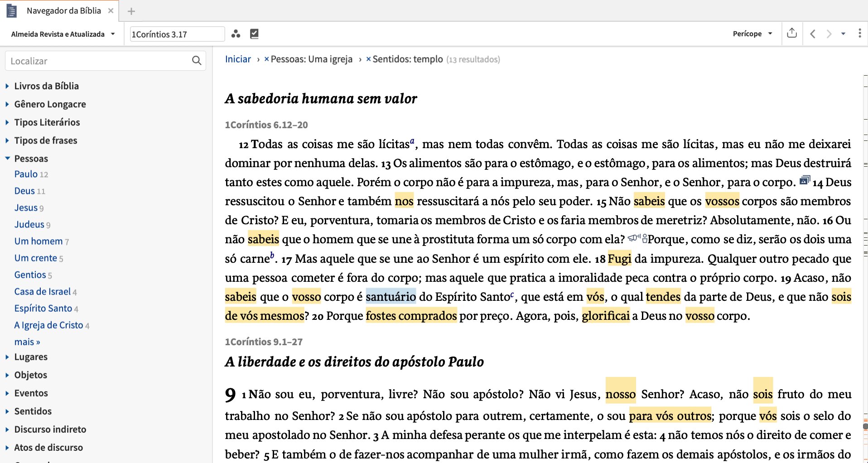
Task: Filter by Jesus facet
Action: pyautogui.click(x=26, y=207)
